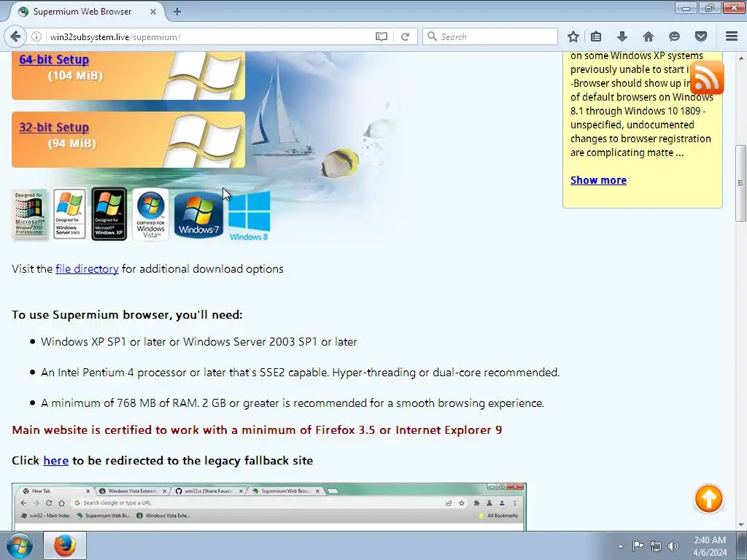Focus the address bar URL field
The height and width of the screenshot is (560, 747).
[209, 36]
